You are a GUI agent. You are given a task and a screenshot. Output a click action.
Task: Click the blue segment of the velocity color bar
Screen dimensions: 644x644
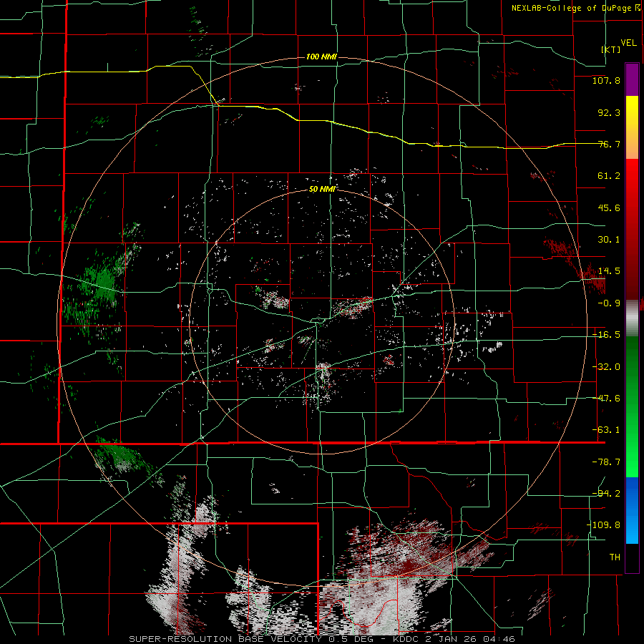(x=632, y=510)
